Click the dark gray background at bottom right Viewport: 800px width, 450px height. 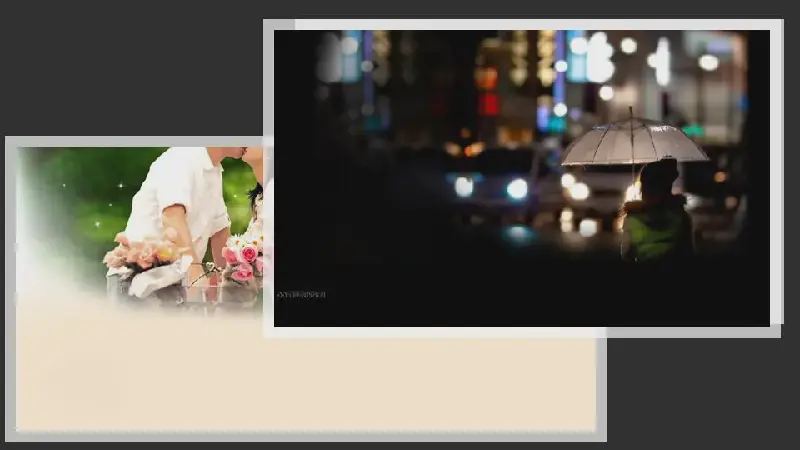[x=700, y=400]
